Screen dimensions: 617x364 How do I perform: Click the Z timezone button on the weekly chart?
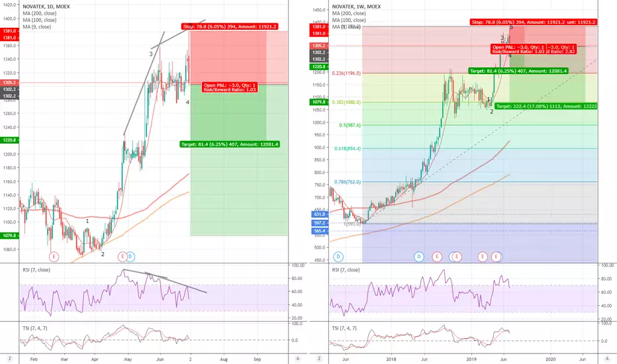pyautogui.click(x=319, y=359)
